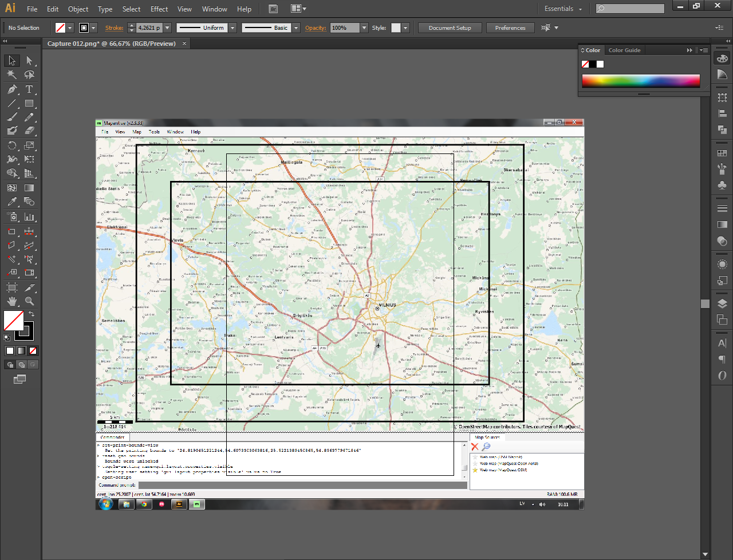
Task: Select the Type tool
Action: [x=28, y=89]
